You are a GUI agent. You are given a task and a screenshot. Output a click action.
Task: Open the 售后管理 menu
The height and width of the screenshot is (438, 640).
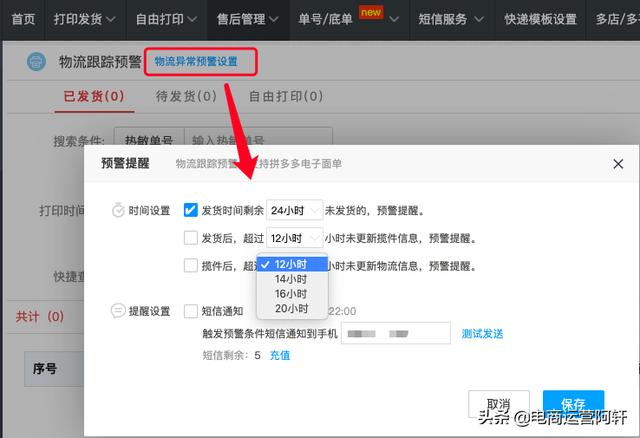pyautogui.click(x=248, y=19)
